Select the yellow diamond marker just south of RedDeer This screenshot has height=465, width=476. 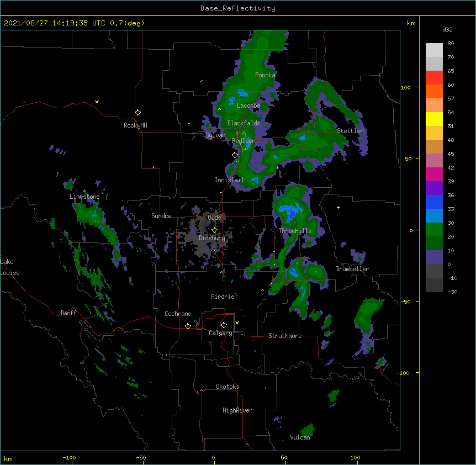click(x=235, y=155)
